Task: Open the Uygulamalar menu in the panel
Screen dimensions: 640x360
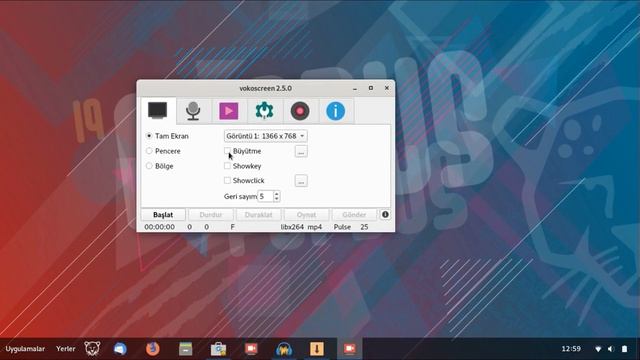Action: coord(25,349)
